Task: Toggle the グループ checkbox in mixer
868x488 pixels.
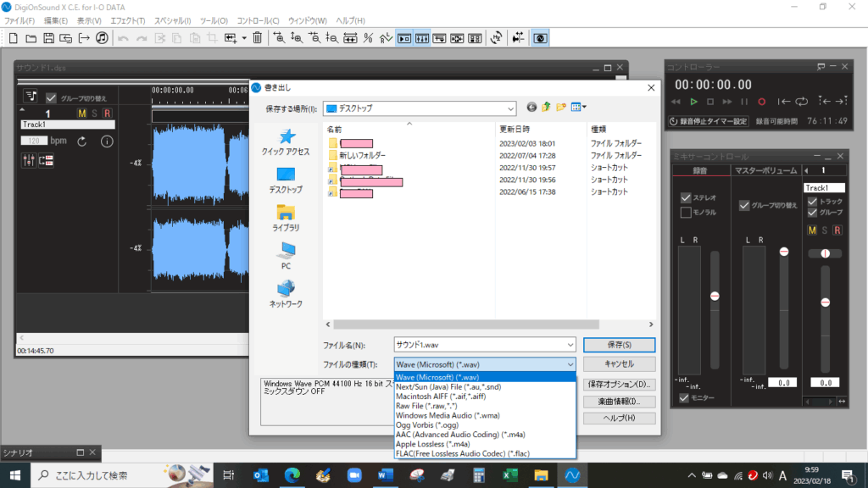Action: coord(812,213)
